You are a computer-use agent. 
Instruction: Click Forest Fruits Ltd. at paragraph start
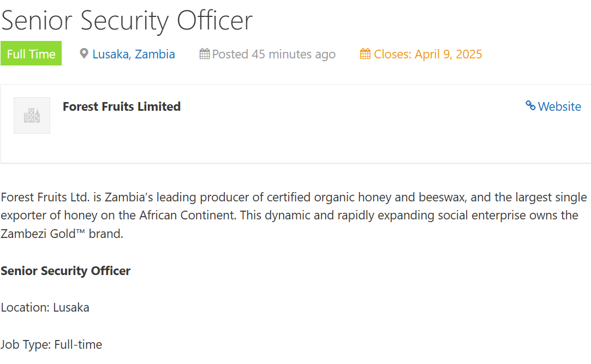[x=45, y=197]
